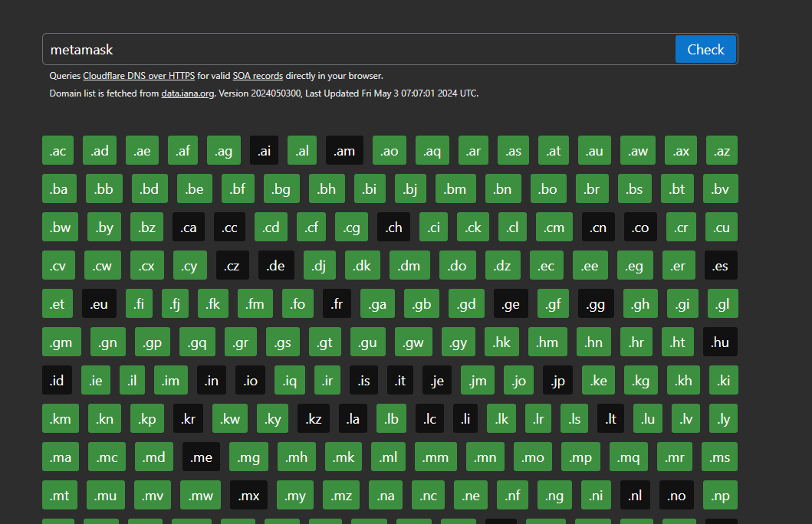812x524 pixels.
Task: Open the data.iana.org link
Action: (x=187, y=93)
